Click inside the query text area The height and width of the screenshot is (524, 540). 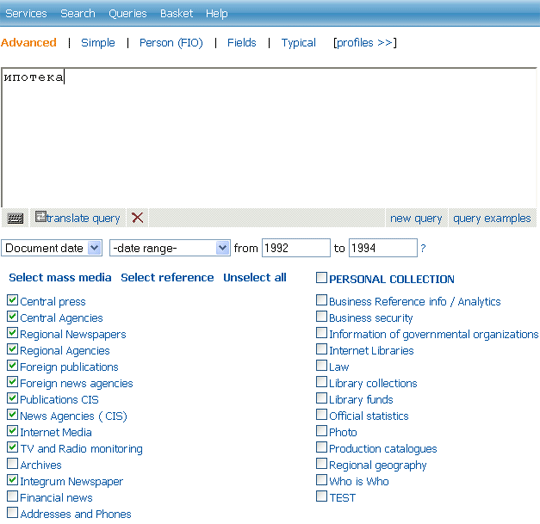click(269, 137)
